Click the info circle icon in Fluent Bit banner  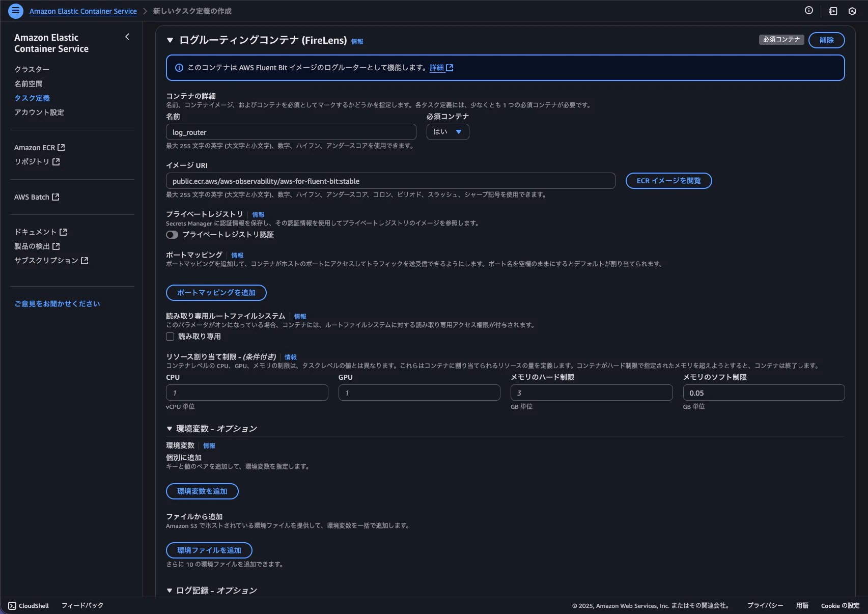pos(179,68)
